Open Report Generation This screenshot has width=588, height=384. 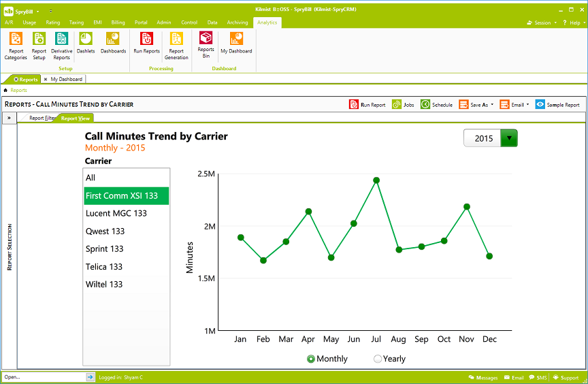click(x=176, y=46)
